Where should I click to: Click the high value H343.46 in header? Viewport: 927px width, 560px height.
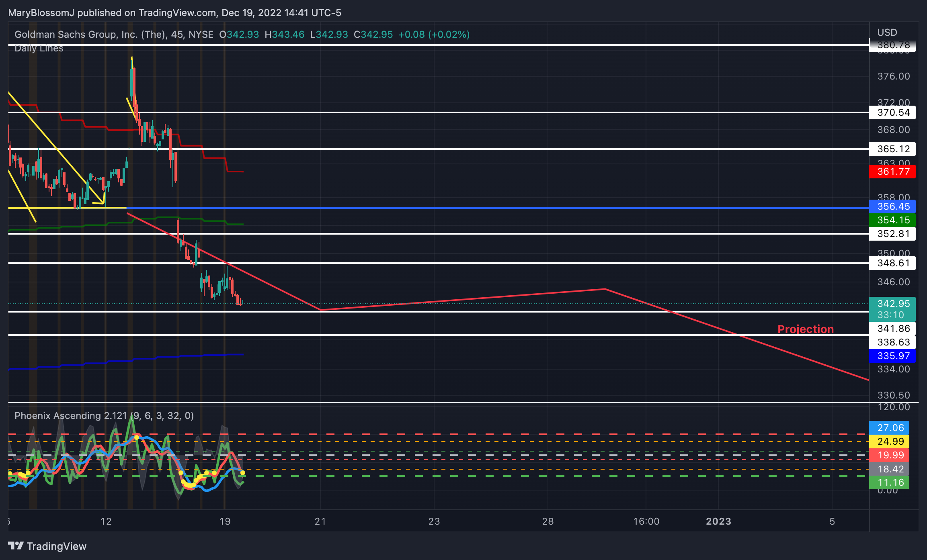pyautogui.click(x=285, y=35)
